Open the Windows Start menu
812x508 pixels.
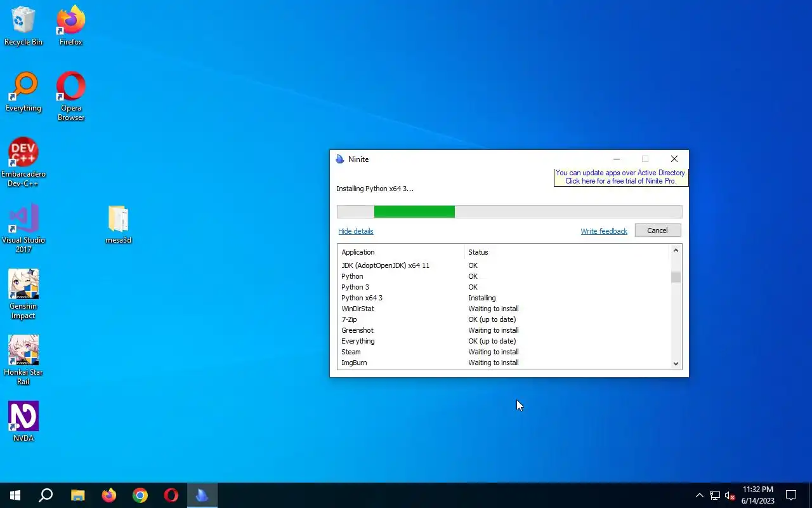[x=15, y=495]
